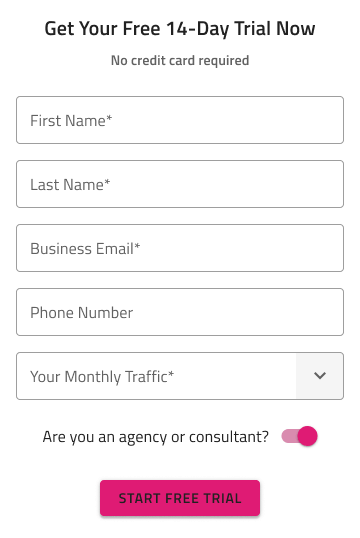Click the gray arrow box beside Monthly Traffic
Viewport: 360px width, 538px height.
319,376
